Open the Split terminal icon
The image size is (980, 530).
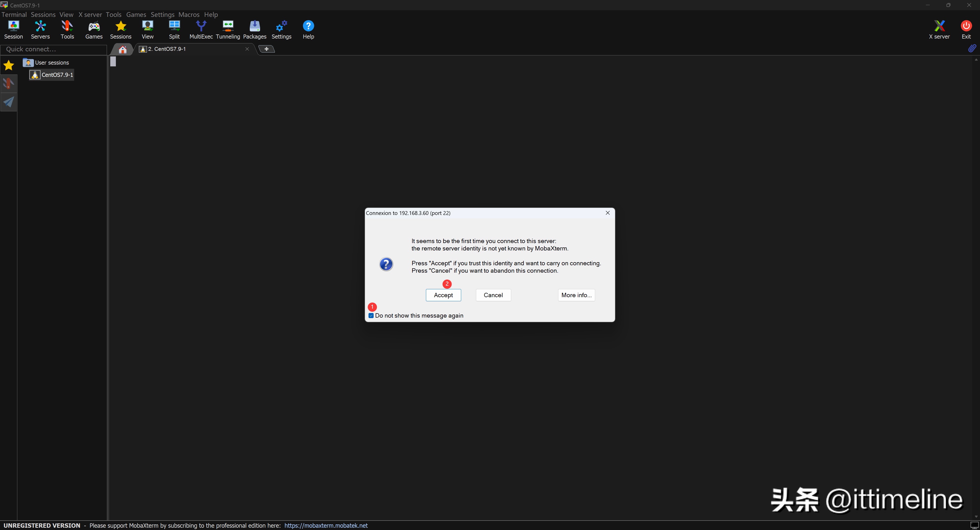pos(174,29)
